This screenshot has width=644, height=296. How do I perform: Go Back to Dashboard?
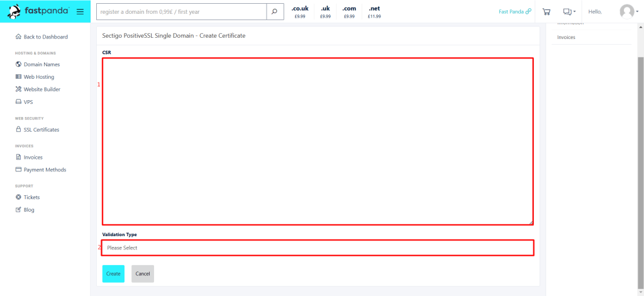pos(45,37)
